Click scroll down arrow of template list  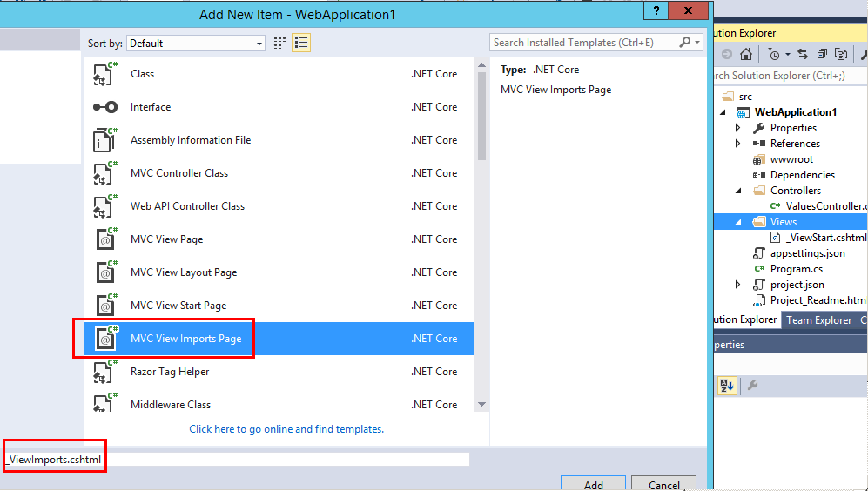(x=481, y=404)
